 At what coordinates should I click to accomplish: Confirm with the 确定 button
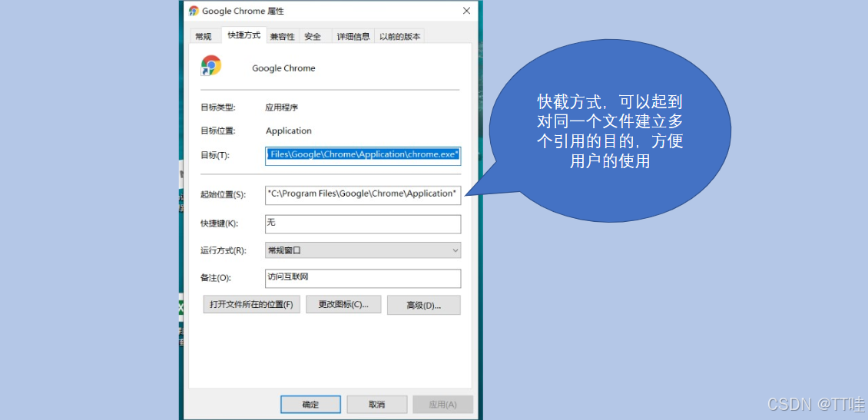click(310, 405)
